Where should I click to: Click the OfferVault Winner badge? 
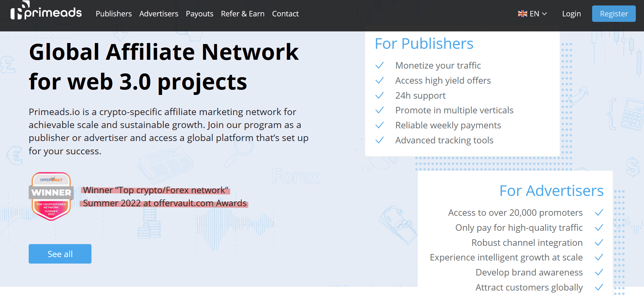(x=51, y=196)
